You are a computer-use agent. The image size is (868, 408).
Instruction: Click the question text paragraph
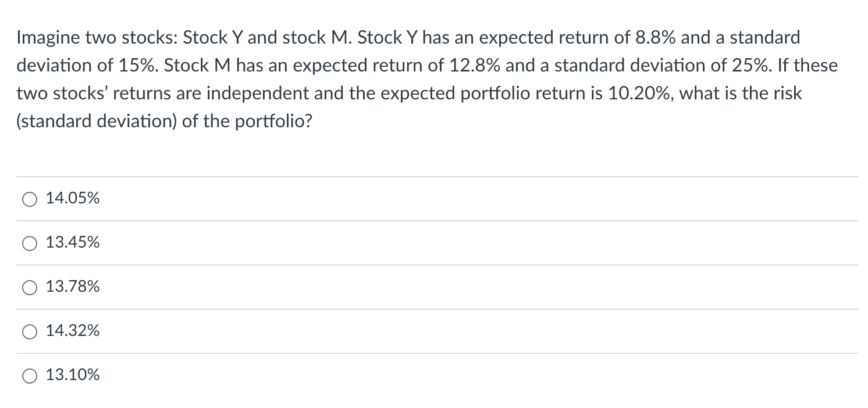[x=407, y=78]
